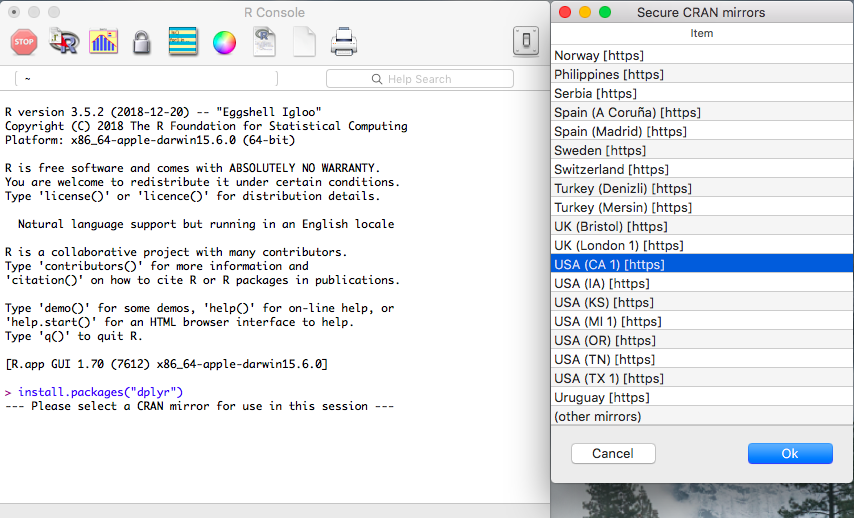
Task: Select USA (OR) [https] mirror
Action: [702, 340]
